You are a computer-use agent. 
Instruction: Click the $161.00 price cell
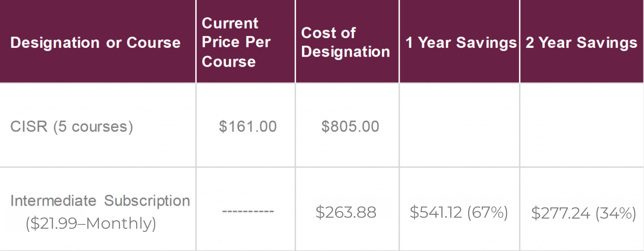tap(248, 126)
